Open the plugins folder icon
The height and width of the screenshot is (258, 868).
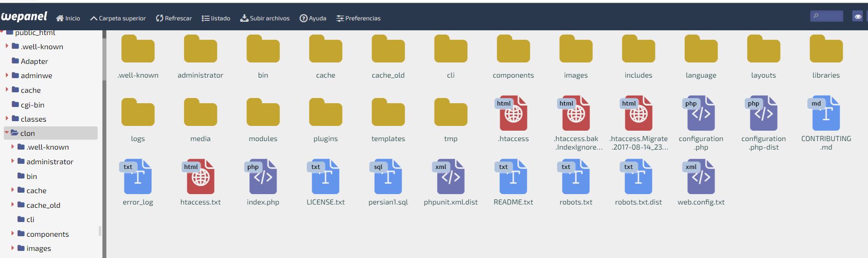[326, 112]
